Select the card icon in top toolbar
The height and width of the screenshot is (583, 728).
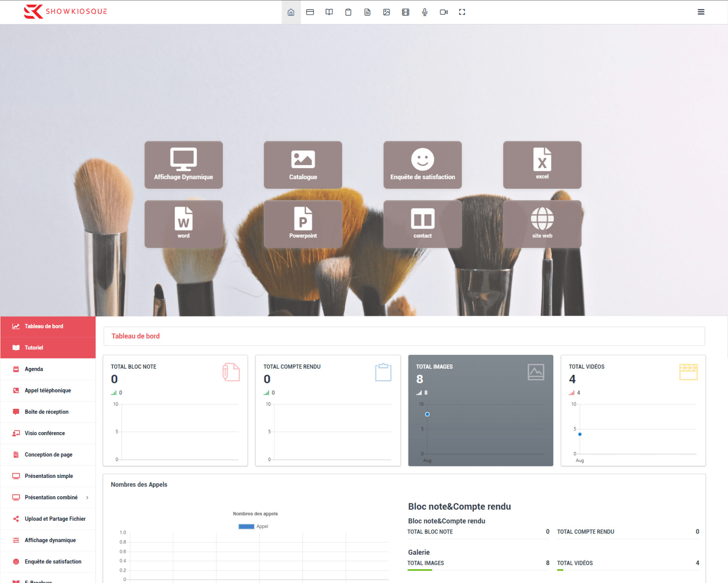(310, 12)
